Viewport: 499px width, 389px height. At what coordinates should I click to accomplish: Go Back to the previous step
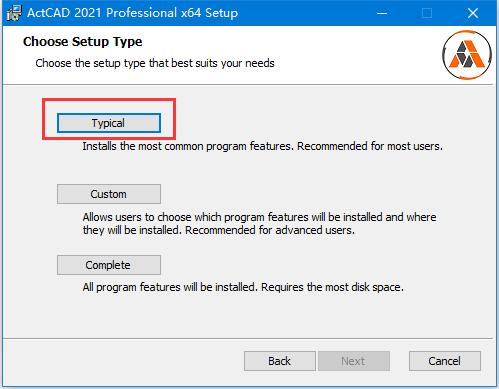[x=280, y=361]
